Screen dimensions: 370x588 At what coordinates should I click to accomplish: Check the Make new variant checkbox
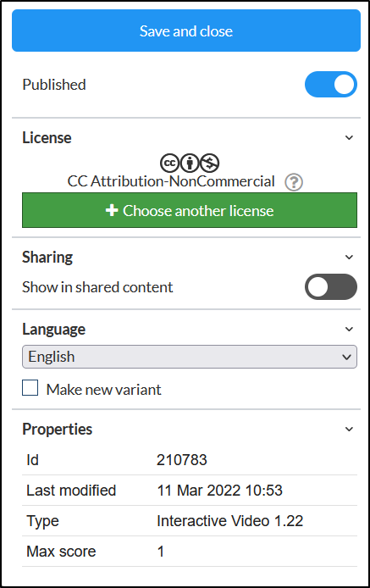pos(30,388)
